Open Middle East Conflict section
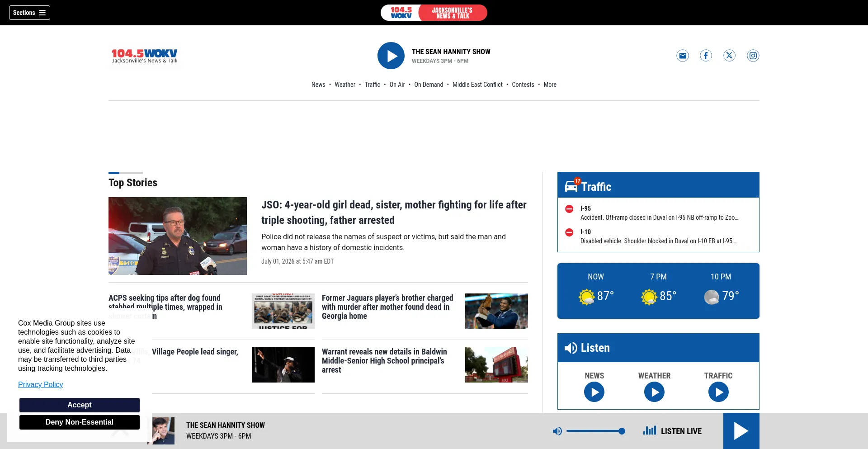 pyautogui.click(x=477, y=85)
